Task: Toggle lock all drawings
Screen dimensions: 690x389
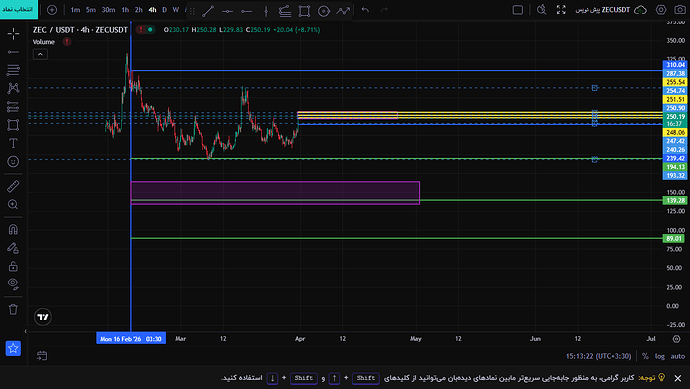Action: point(13,266)
